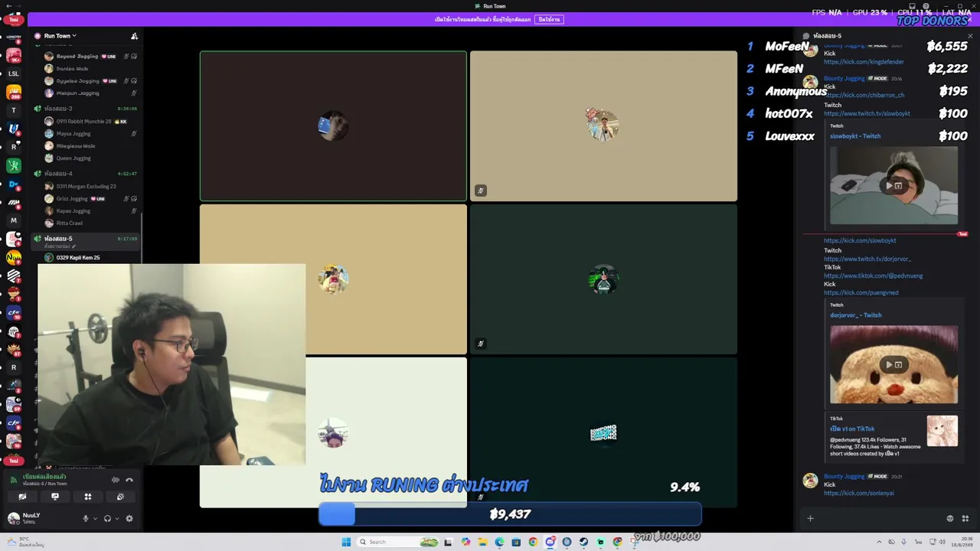Select user Beyond Jogging in channel list
980x551 pixels.
coord(77,57)
